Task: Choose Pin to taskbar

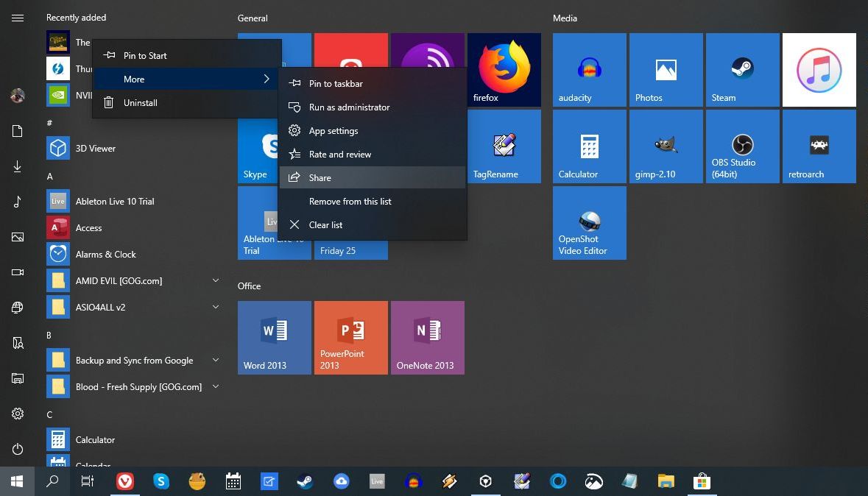Action: (373, 84)
